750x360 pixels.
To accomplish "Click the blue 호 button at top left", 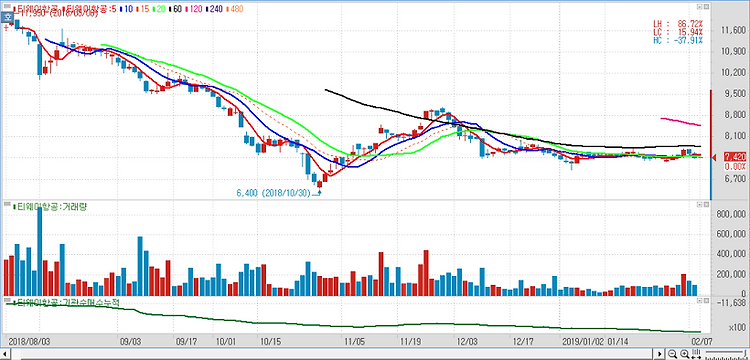I will 7,18.
